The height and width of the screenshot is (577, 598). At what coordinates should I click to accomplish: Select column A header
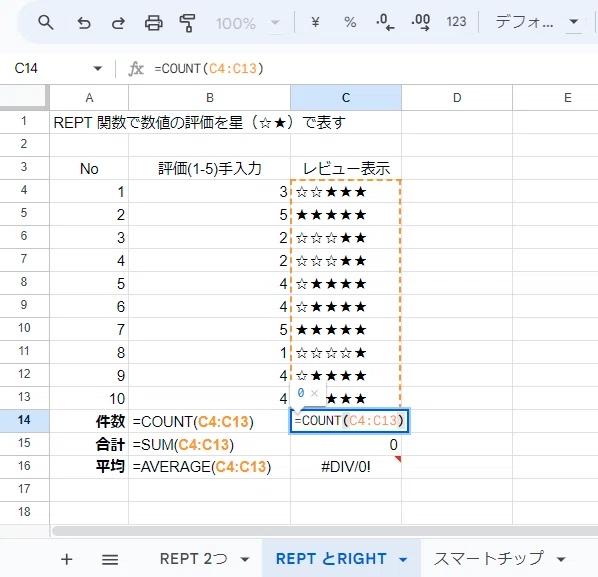(x=89, y=98)
